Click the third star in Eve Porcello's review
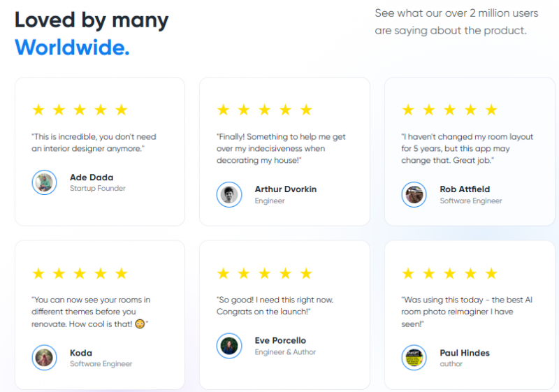This screenshot has width=559, height=392. [x=265, y=273]
